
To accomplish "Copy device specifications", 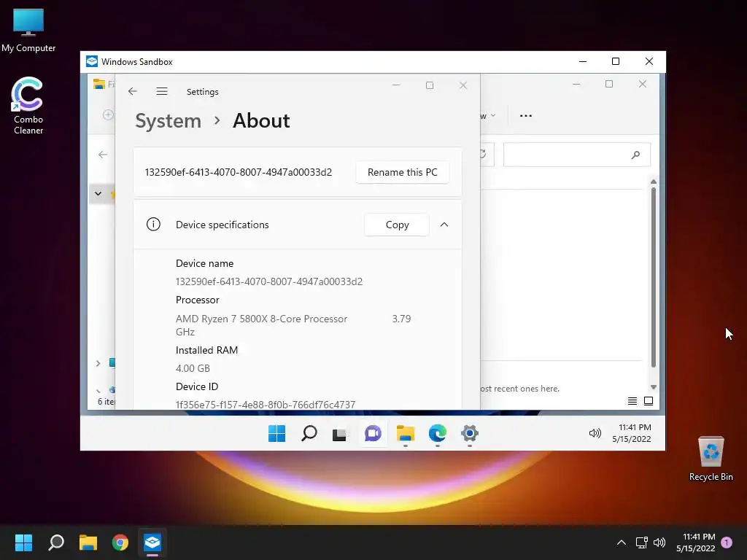I will (397, 225).
